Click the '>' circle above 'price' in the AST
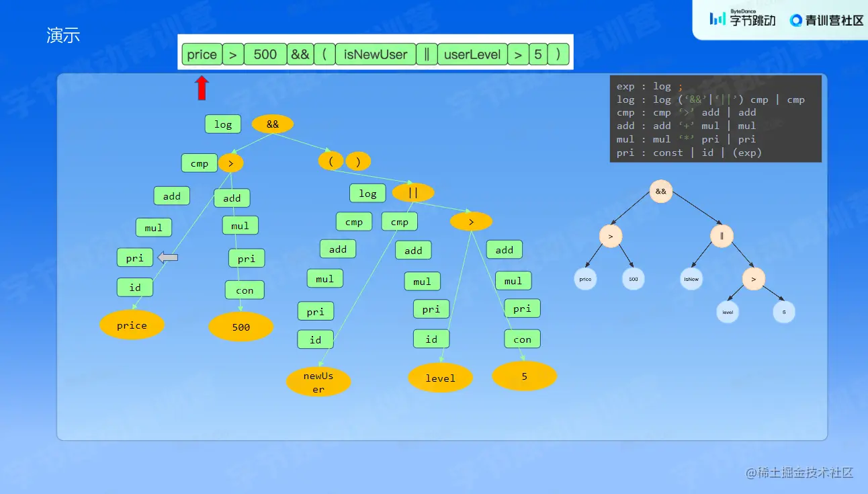 (x=611, y=236)
